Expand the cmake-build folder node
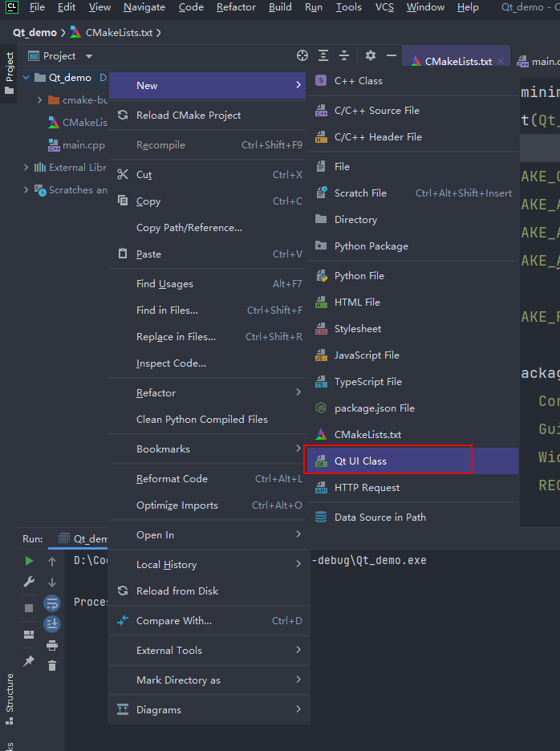Screen dimensions: 560x751 [40, 100]
